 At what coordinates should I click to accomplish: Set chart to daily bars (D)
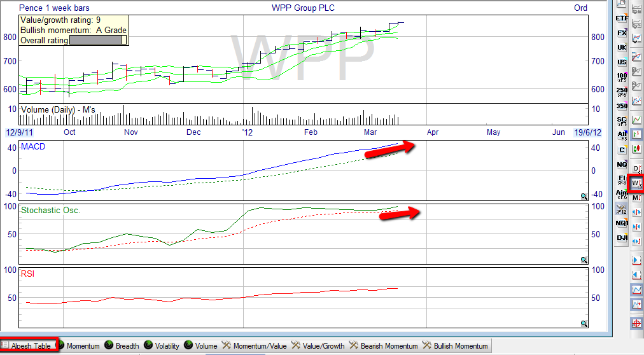(636, 168)
